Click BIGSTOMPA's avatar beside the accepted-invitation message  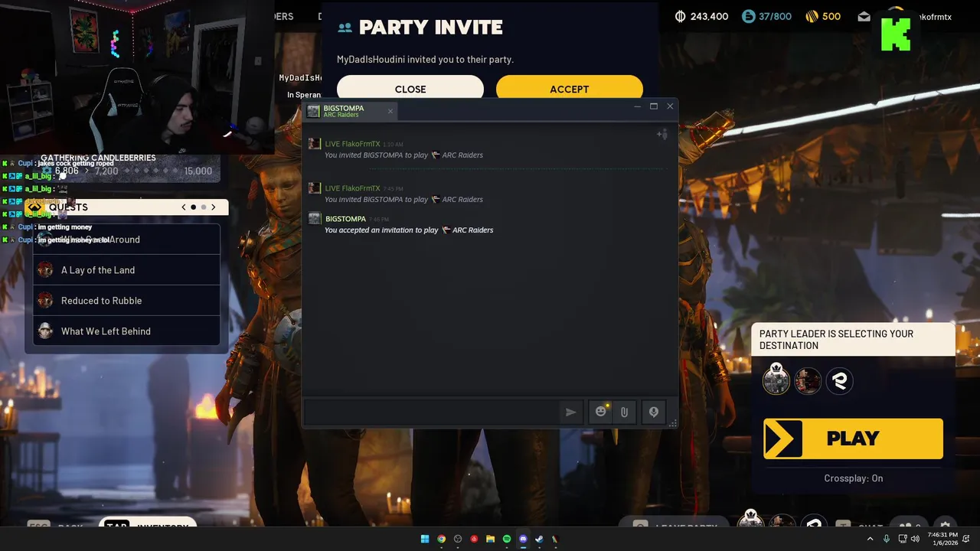[314, 219]
